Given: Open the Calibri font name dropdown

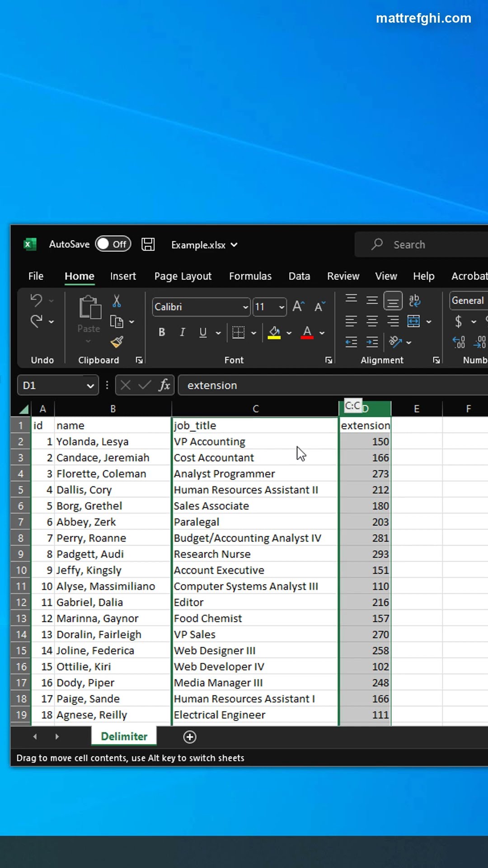Looking at the screenshot, I should [x=245, y=307].
